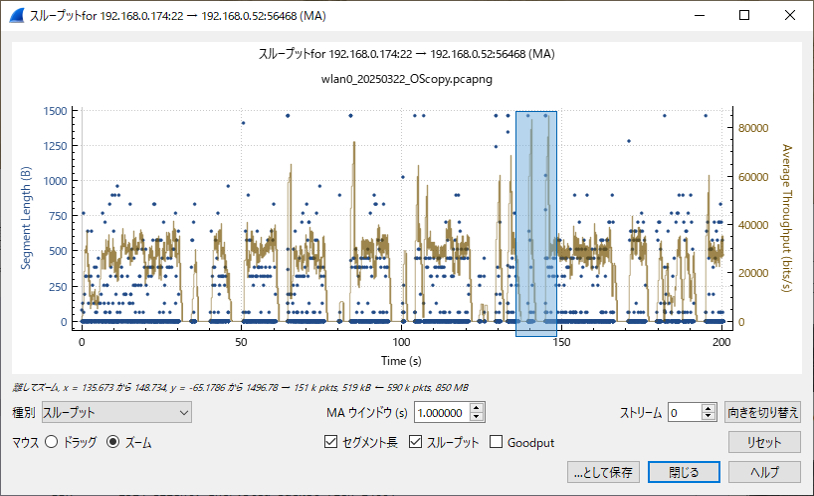Enable the Goodput checkbox
814x496 pixels.
pyautogui.click(x=496, y=442)
